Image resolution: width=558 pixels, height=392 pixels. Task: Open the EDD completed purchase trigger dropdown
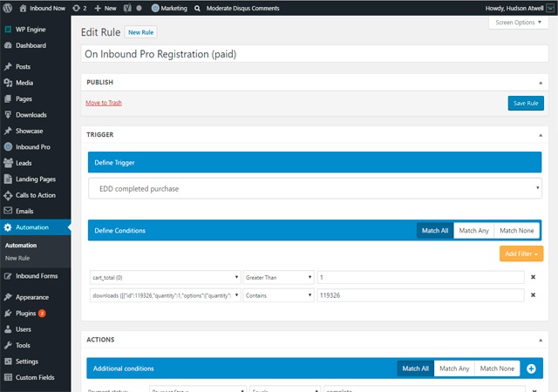(x=315, y=188)
